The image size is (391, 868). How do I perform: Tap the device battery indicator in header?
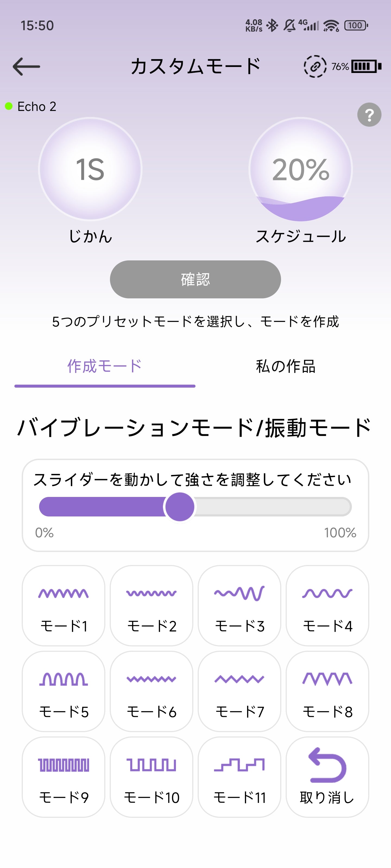[365, 66]
